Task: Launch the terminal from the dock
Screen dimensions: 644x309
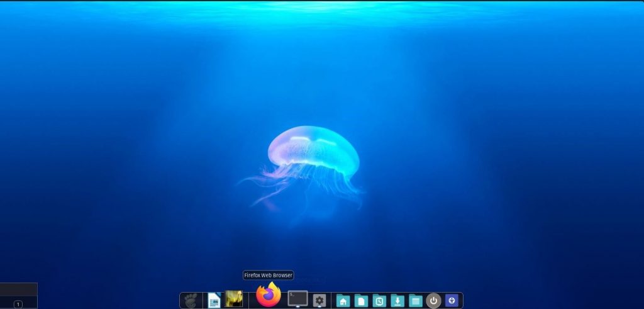Action: pyautogui.click(x=297, y=298)
